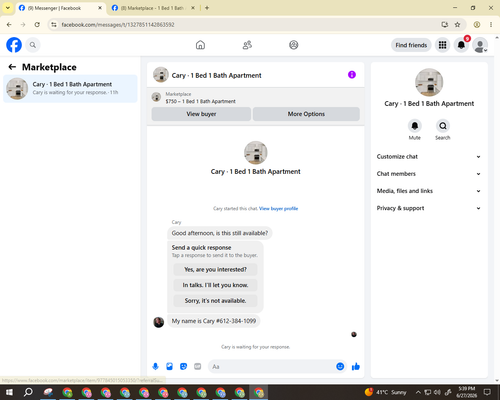Open the $750 1 Bed 1 Bath listing link
500x400 pixels.
(200, 101)
